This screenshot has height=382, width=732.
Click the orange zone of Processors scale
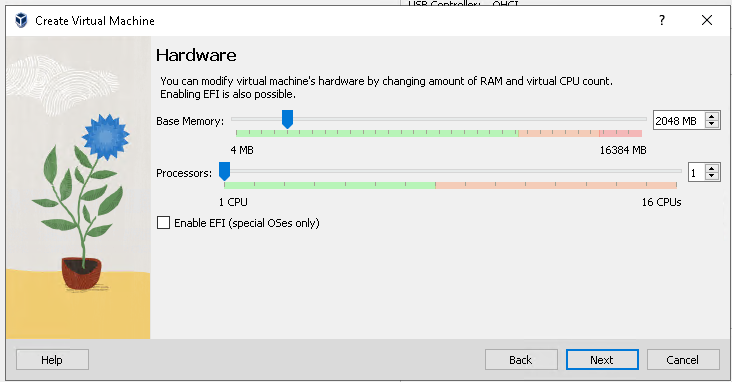point(556,185)
